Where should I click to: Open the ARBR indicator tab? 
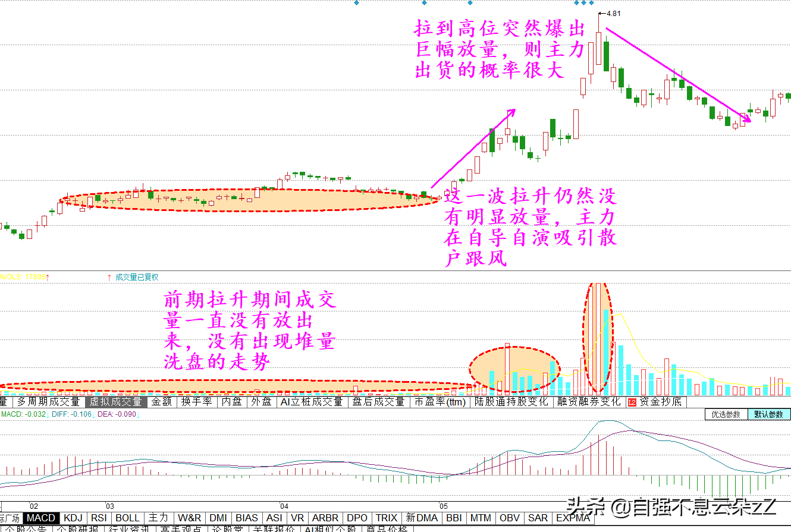pyautogui.click(x=325, y=518)
